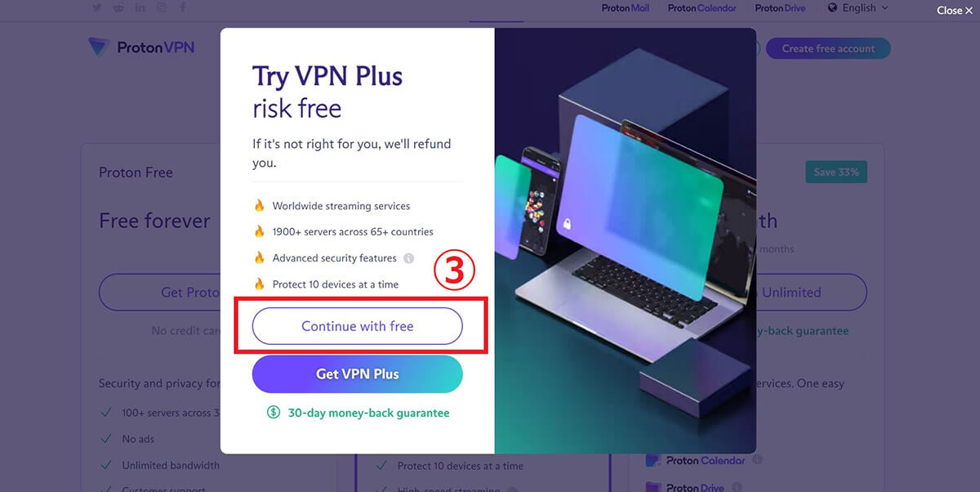Choose Continue with free
This screenshot has height=492, width=980.
[x=358, y=326]
